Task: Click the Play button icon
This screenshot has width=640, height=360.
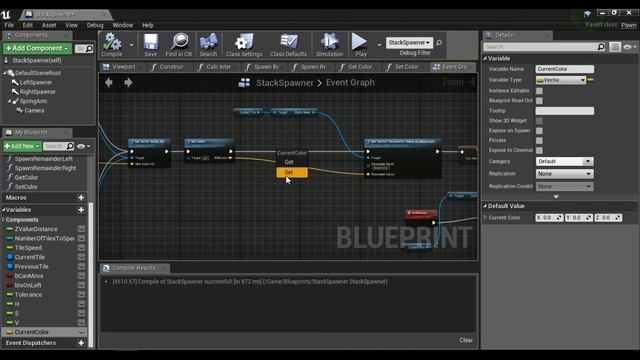Action: click(359, 42)
